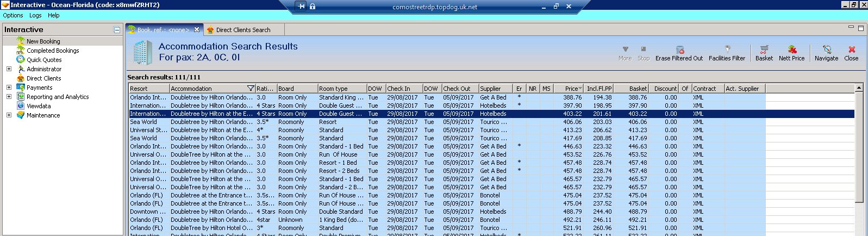
Task: Sort by the Room type column
Action: [x=342, y=88]
